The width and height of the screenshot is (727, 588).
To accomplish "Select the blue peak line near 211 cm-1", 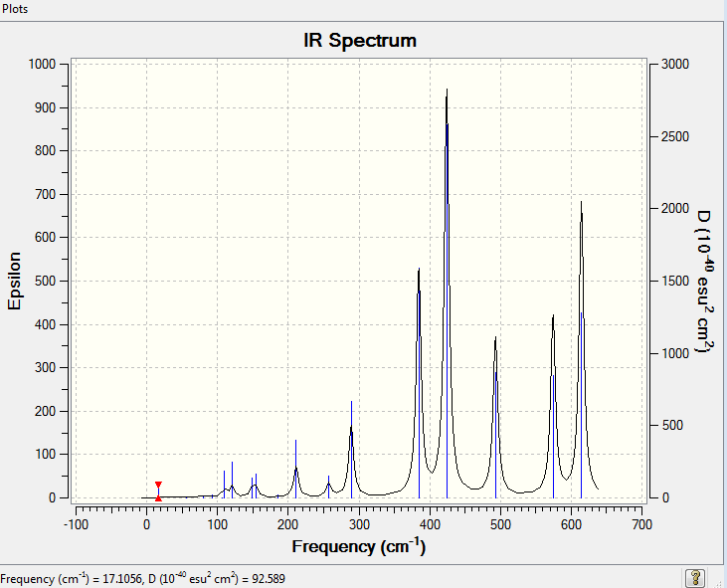I will pos(295,469).
